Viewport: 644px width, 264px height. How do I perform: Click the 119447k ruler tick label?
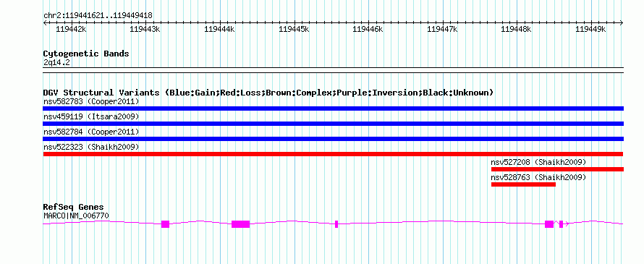click(443, 29)
